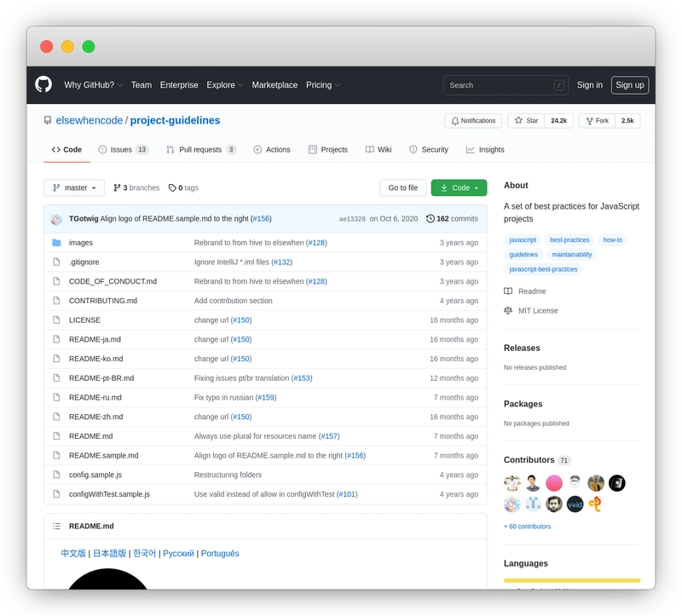This screenshot has height=616, width=682.
Task: Click the MIT License scale icon
Action: (508, 310)
